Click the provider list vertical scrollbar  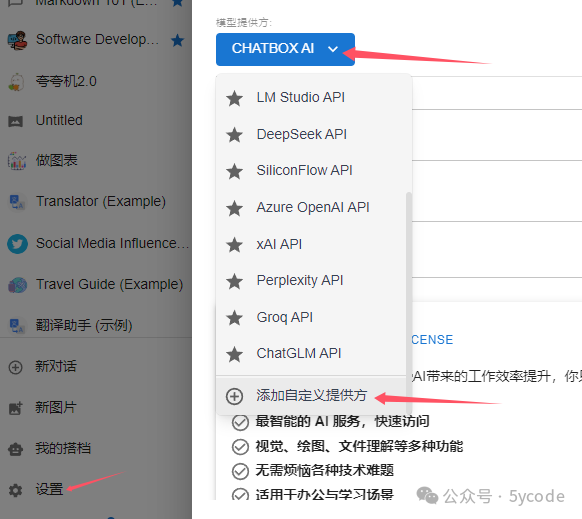pyautogui.click(x=409, y=303)
